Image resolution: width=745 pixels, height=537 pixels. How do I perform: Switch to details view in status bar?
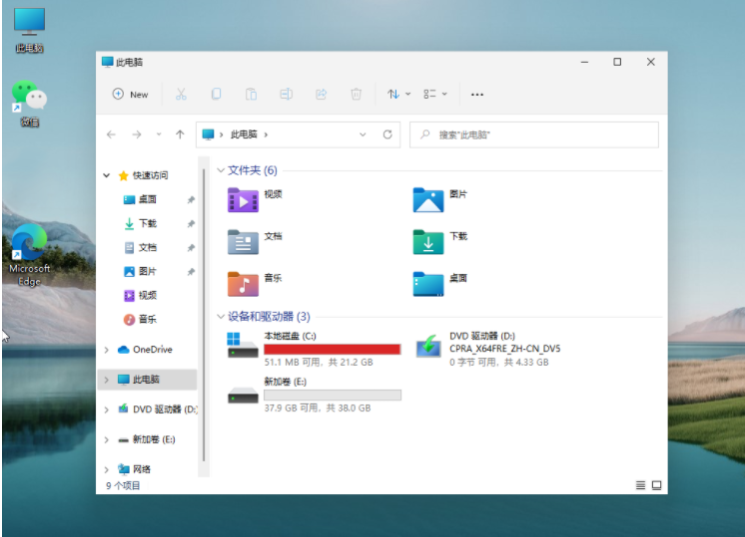[640, 485]
